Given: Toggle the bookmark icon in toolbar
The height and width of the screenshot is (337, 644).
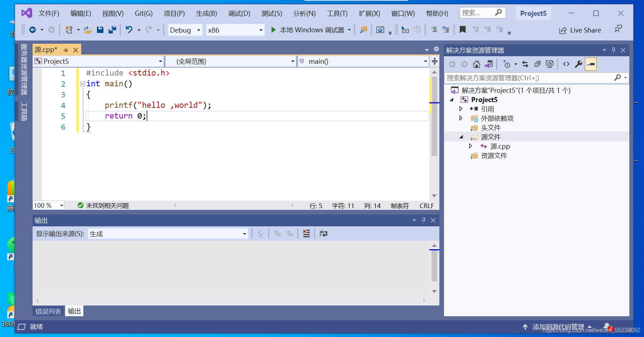Looking at the screenshot, I should coord(463,30).
